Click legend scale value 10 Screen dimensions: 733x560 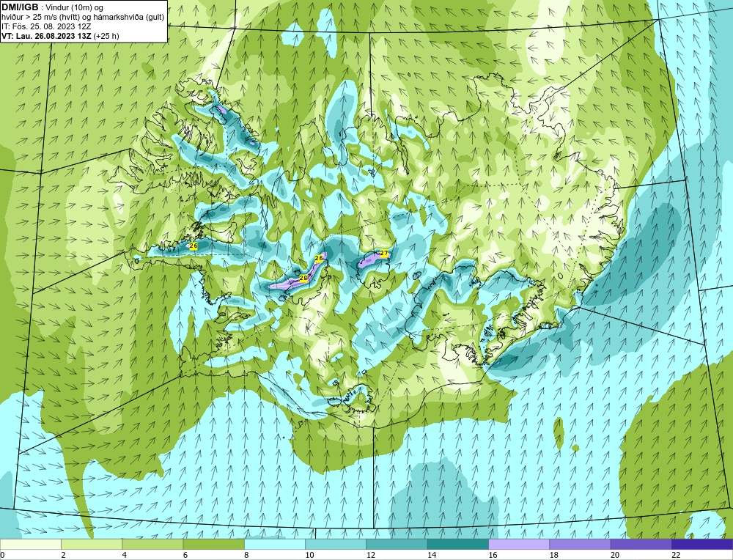tap(309, 555)
